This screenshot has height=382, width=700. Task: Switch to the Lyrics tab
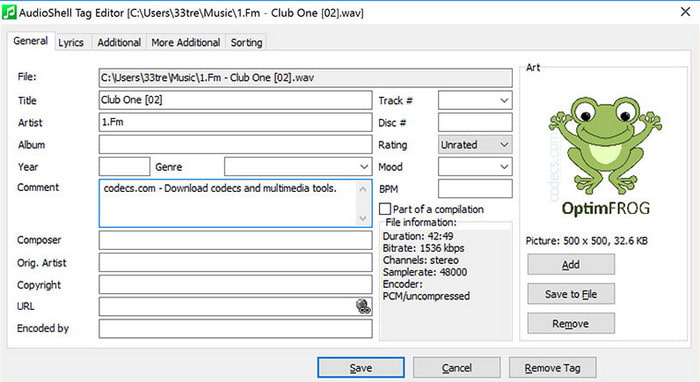(71, 42)
